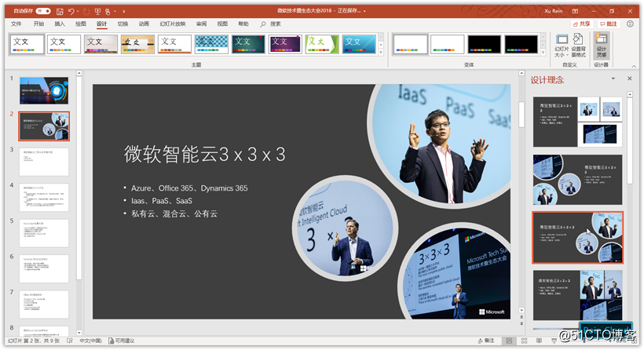Switch to the 插入 ribbon tab
The width and height of the screenshot is (644, 350).
pyautogui.click(x=60, y=24)
